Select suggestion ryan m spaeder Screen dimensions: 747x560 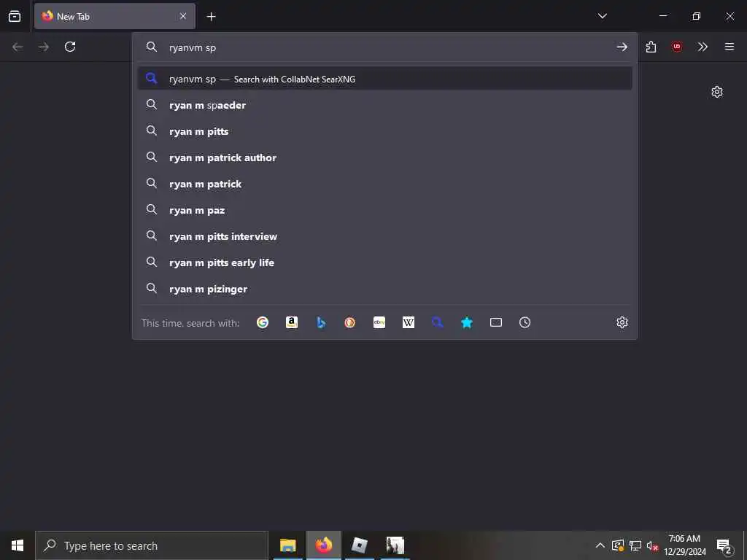coord(385,105)
